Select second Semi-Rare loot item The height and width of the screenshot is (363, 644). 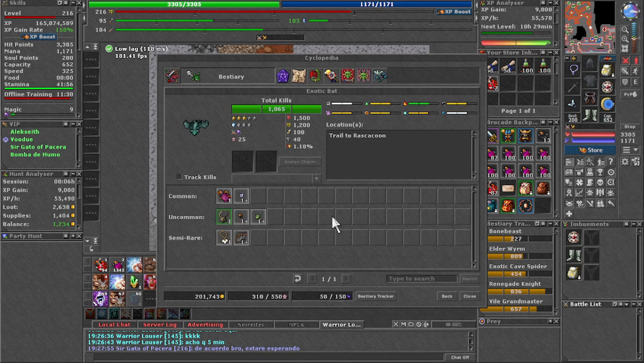point(241,238)
